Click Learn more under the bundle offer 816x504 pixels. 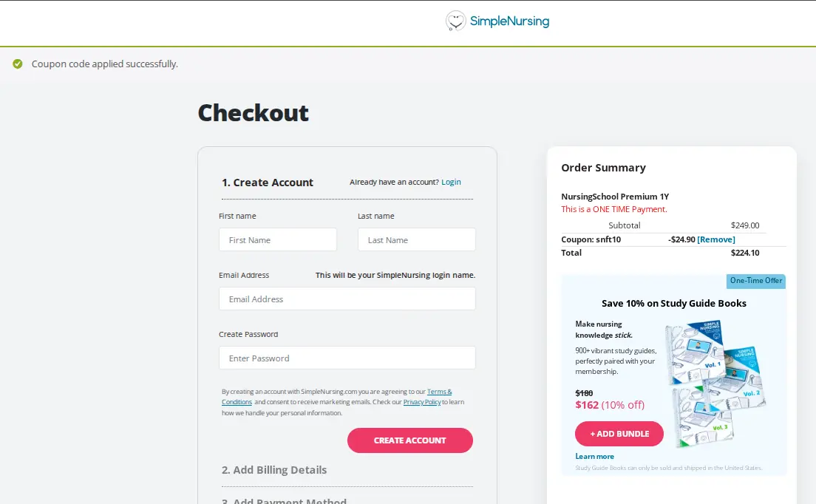[594, 457]
